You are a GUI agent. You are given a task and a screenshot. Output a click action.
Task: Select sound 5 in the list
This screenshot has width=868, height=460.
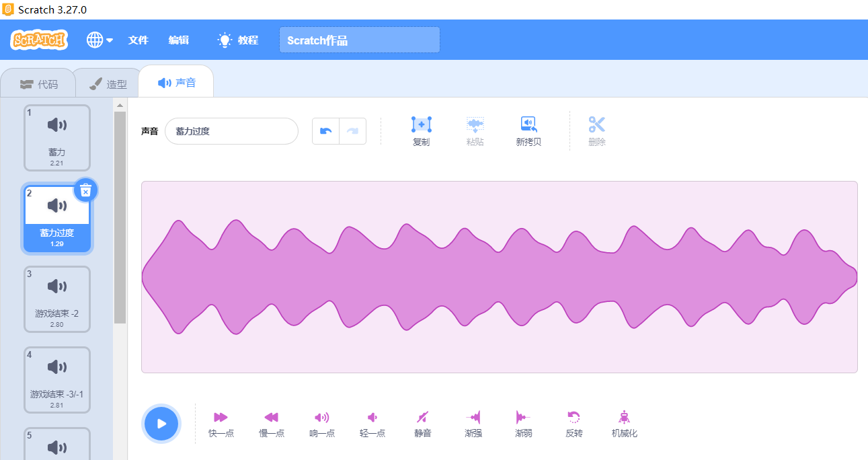pos(57,444)
